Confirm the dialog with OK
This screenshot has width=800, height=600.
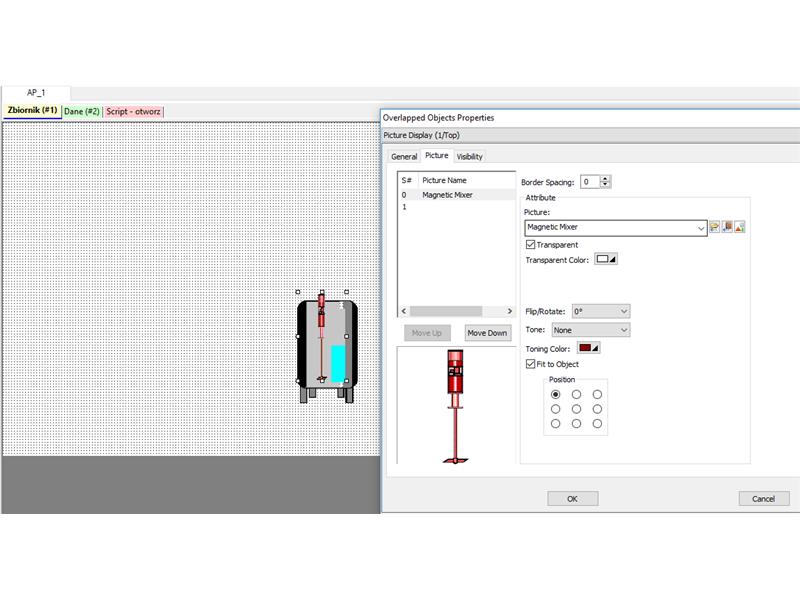pyautogui.click(x=572, y=499)
